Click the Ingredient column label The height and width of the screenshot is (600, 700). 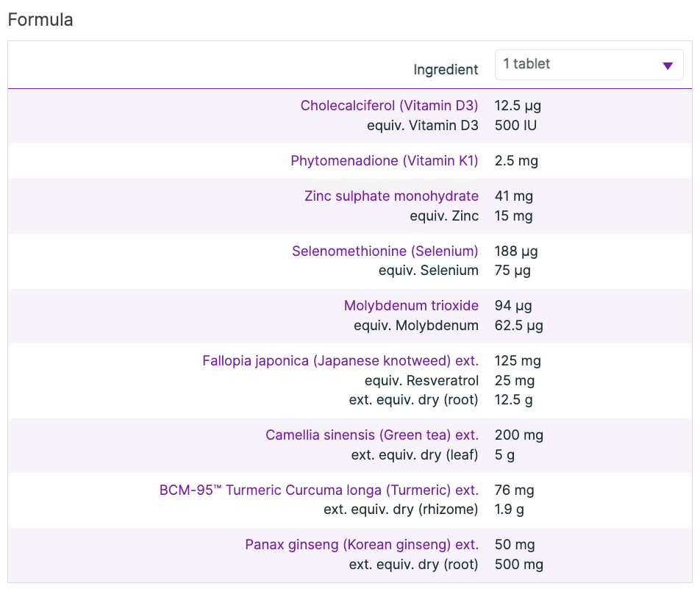(x=446, y=70)
